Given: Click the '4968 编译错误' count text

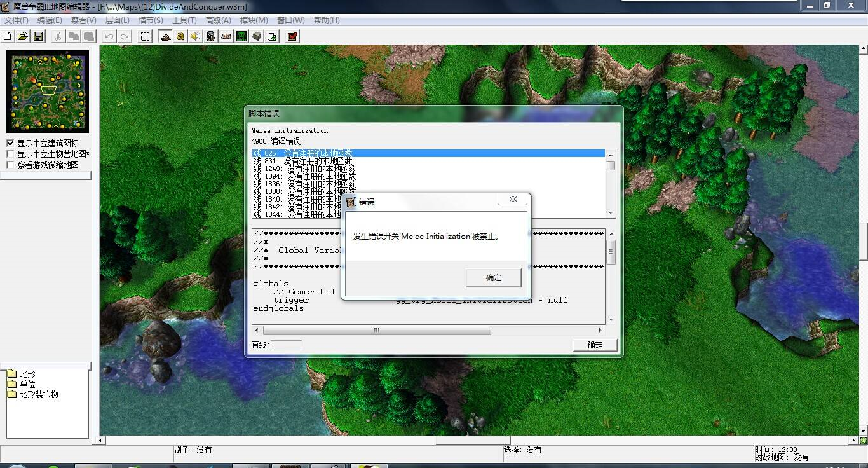Looking at the screenshot, I should (276, 141).
